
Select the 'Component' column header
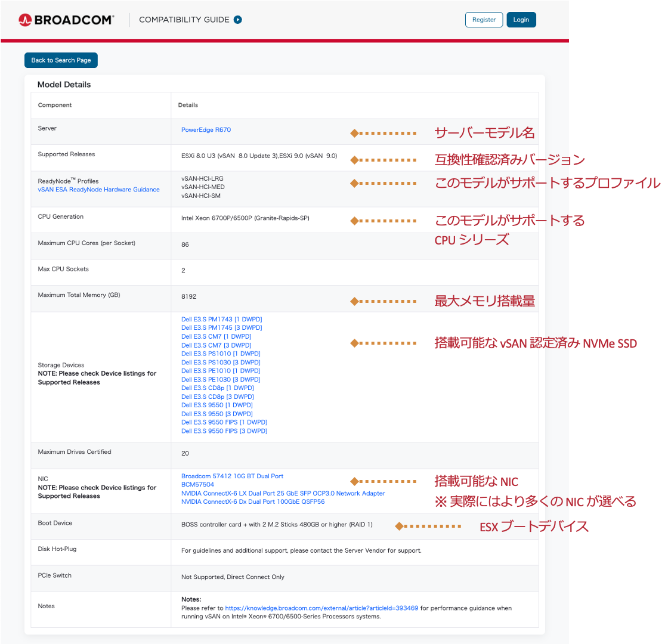(x=54, y=105)
